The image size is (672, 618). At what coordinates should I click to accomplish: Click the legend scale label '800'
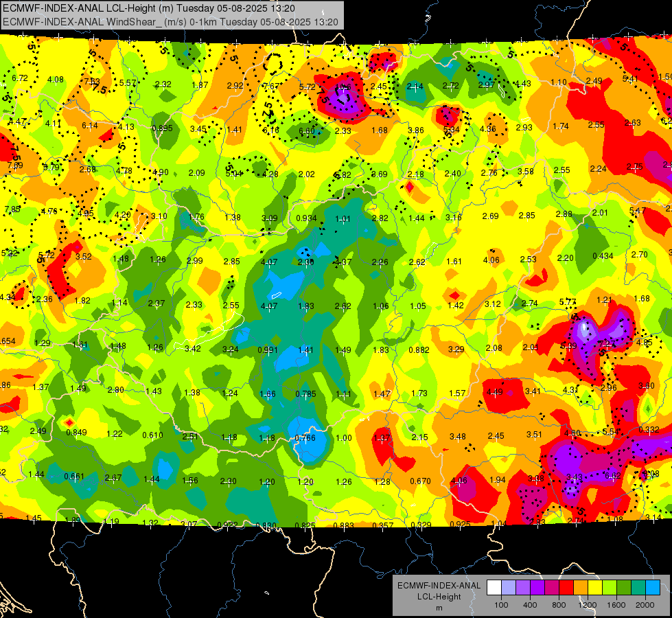[559, 605]
